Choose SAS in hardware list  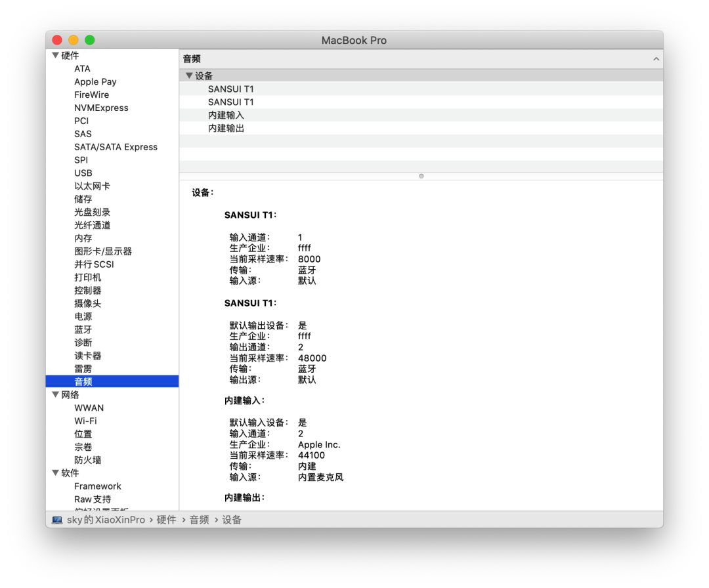[83, 135]
